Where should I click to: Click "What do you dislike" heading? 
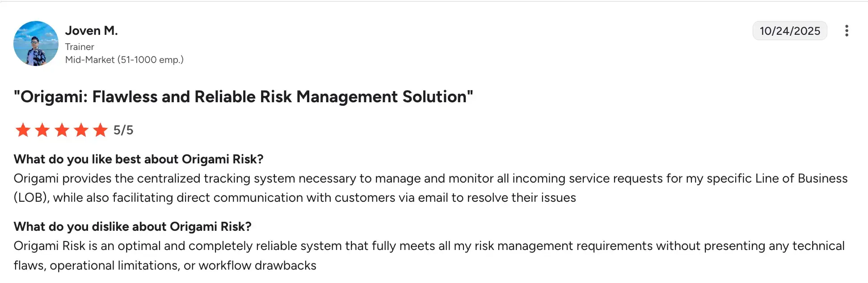(x=132, y=227)
